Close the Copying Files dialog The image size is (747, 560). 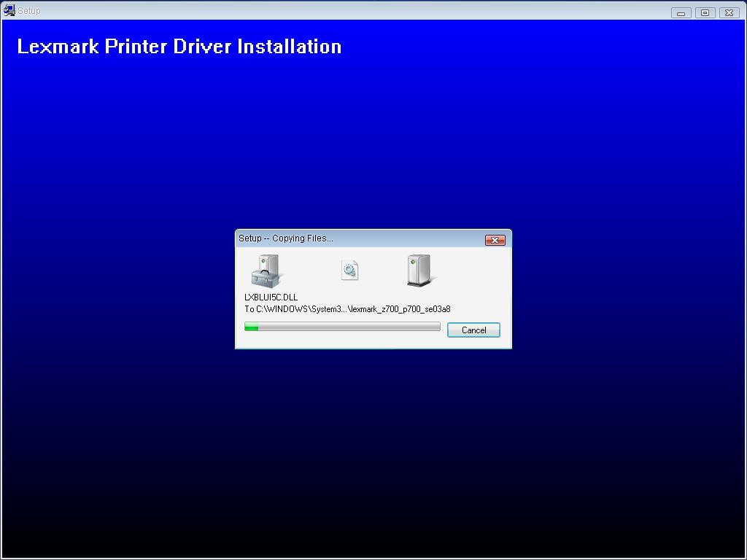(x=495, y=240)
